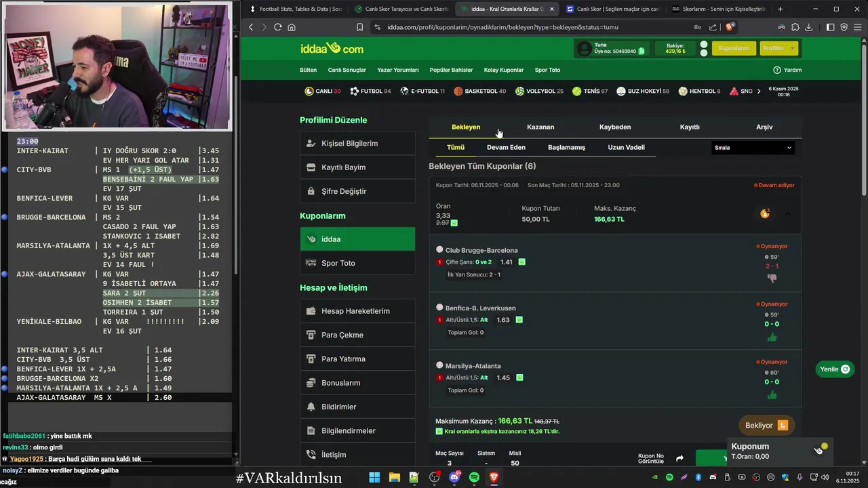Switch to Football Stats browser tab

tap(295, 9)
